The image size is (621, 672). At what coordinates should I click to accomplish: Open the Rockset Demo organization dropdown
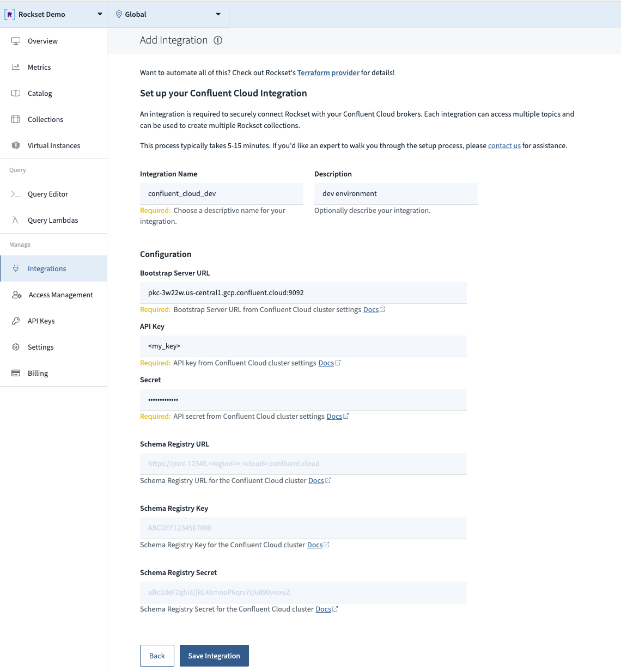point(53,14)
